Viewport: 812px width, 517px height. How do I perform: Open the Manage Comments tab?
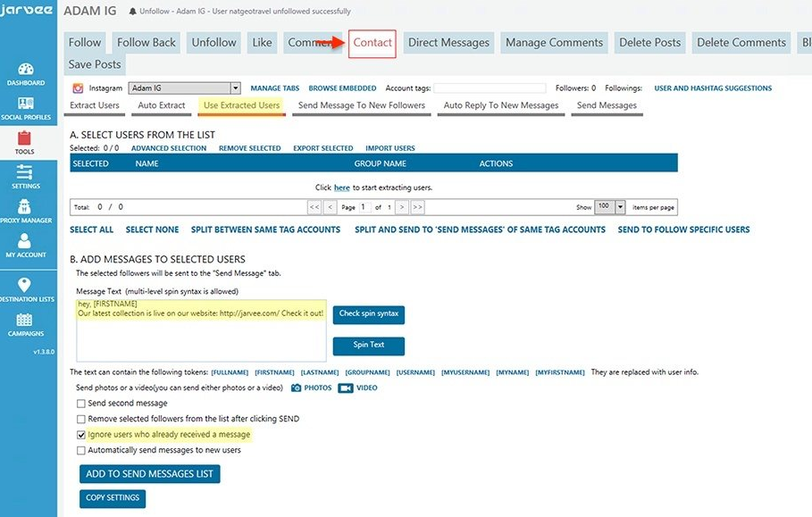pyautogui.click(x=554, y=43)
